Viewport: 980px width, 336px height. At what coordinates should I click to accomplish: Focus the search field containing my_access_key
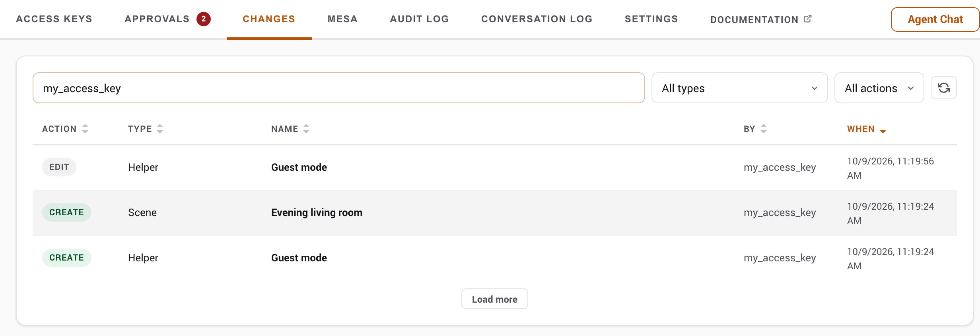click(x=338, y=88)
